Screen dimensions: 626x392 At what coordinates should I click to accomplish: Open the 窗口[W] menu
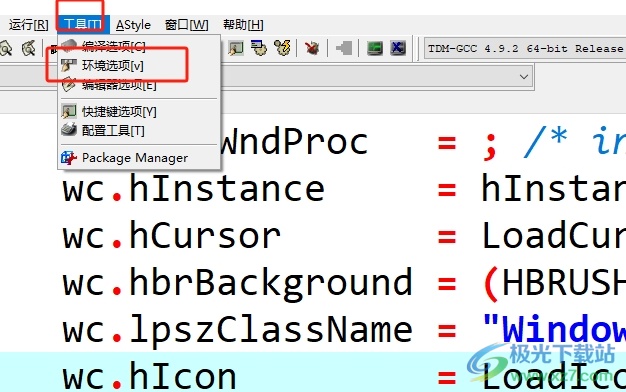click(186, 25)
